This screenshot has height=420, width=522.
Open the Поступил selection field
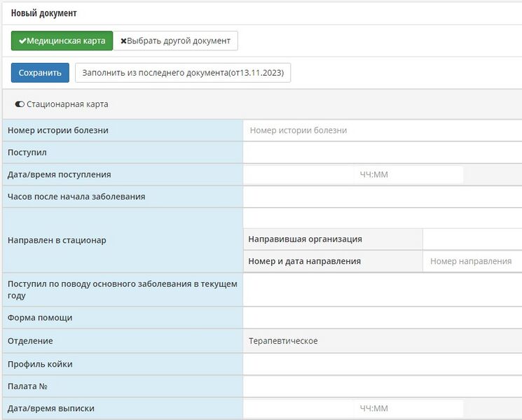tap(383, 153)
